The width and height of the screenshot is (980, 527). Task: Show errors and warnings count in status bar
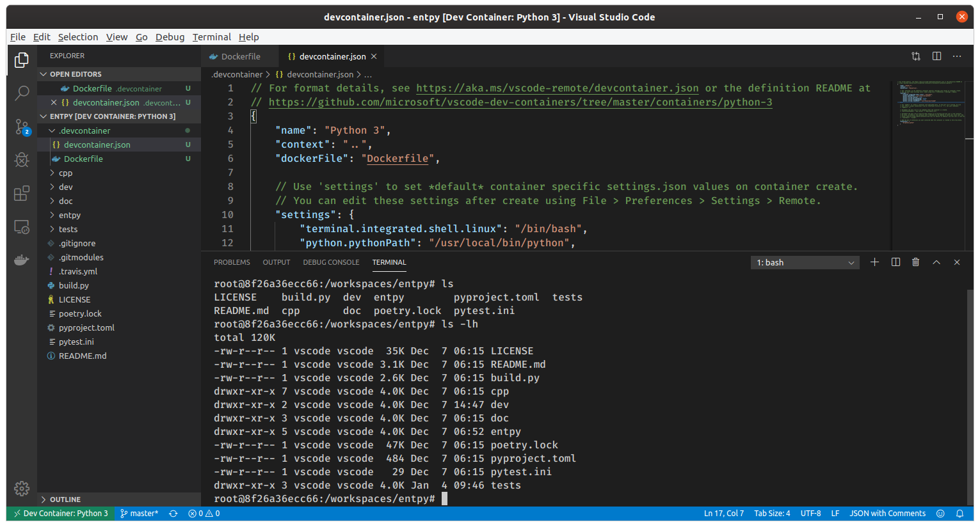204,514
